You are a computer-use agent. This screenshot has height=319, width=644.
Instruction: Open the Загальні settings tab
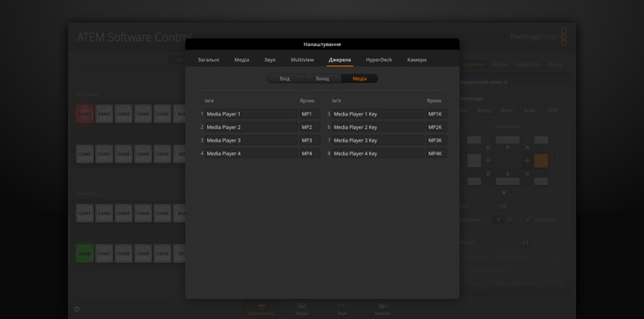[208, 59]
